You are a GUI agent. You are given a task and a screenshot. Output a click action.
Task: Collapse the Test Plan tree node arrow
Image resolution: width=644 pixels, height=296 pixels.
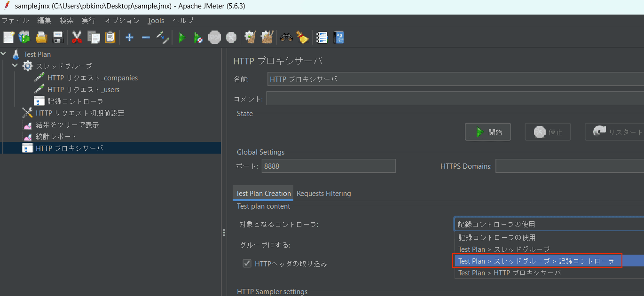click(x=4, y=54)
